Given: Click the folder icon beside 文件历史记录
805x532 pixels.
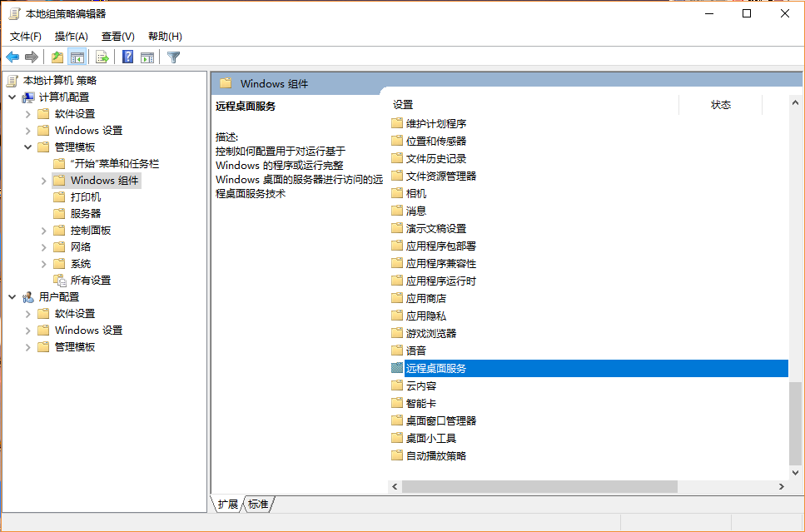Looking at the screenshot, I should 397,158.
